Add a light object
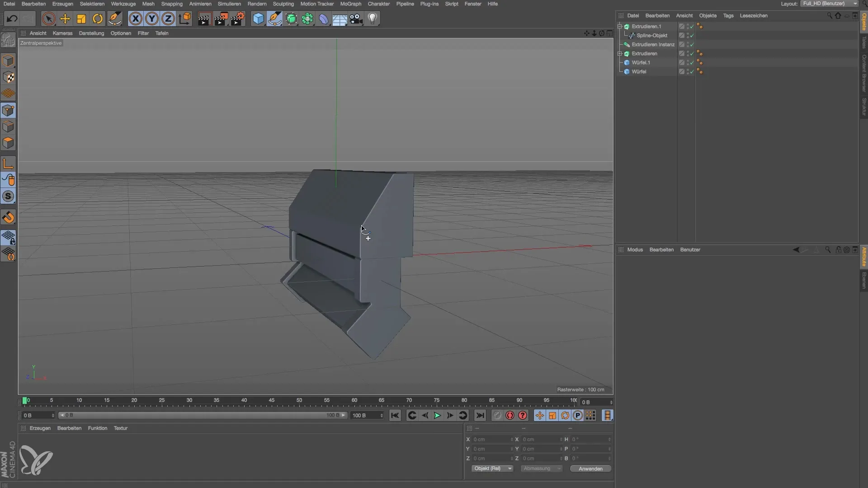The height and width of the screenshot is (488, 868). coord(373,19)
